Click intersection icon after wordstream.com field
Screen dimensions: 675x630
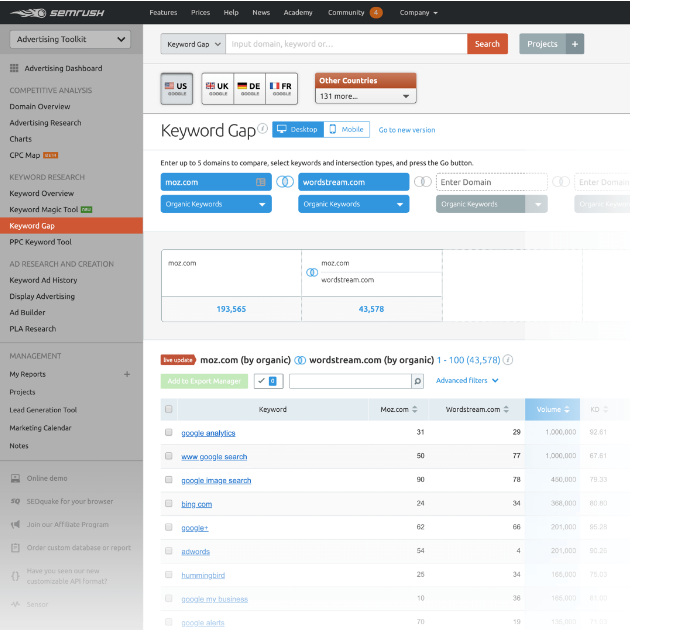[422, 182]
